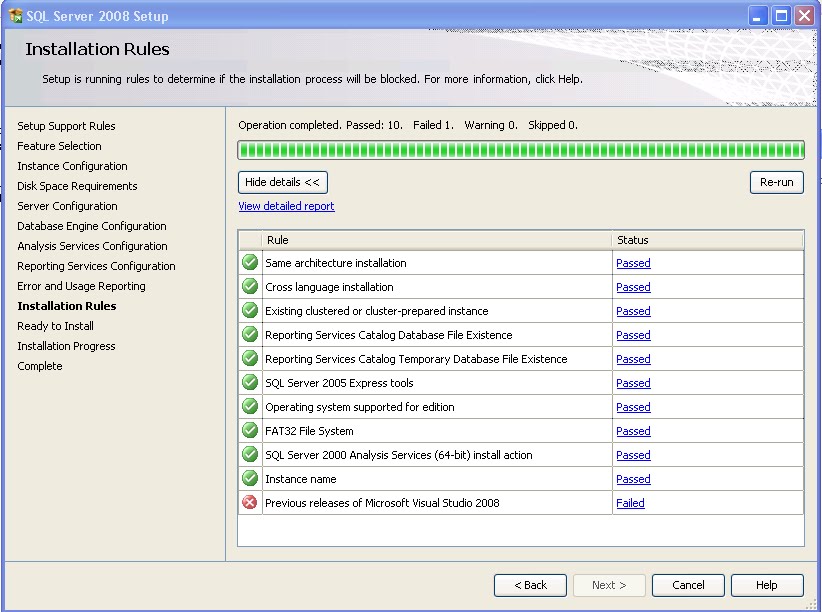822x612 pixels.
Task: Click rule text Previous releases of Microsoft Visual Studio 2008
Action: [x=382, y=503]
